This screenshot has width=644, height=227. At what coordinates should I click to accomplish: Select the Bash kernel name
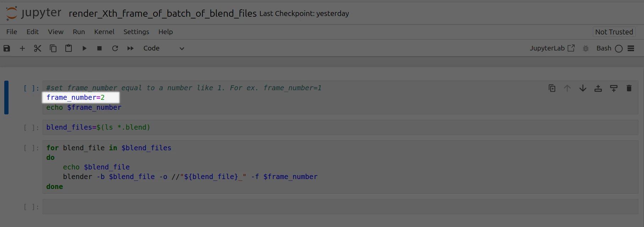pos(604,48)
